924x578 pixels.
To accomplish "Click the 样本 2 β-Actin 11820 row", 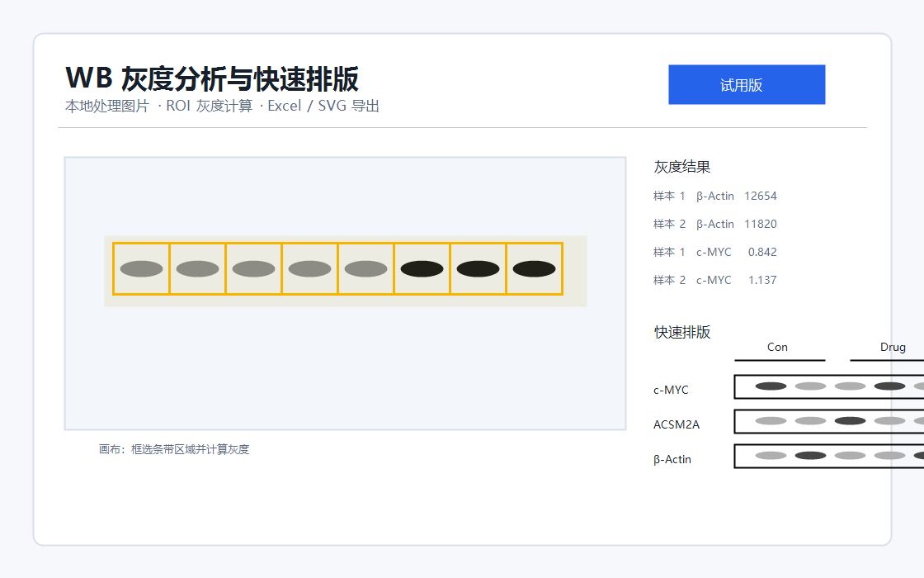I will pos(714,224).
